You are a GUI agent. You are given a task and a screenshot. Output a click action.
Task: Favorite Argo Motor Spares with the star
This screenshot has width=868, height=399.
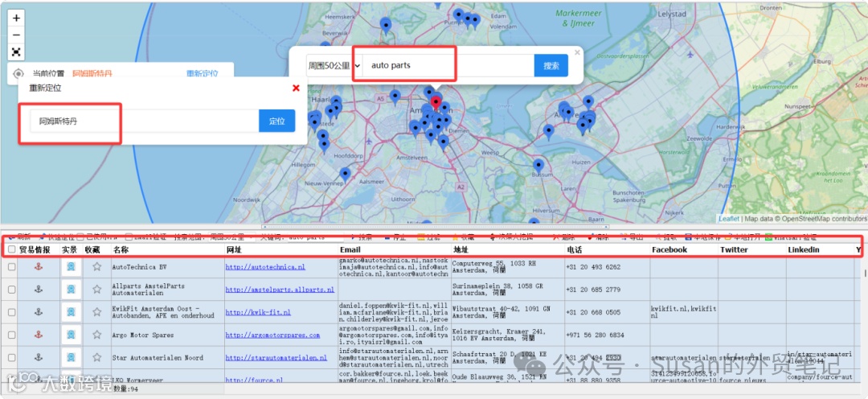click(x=97, y=335)
